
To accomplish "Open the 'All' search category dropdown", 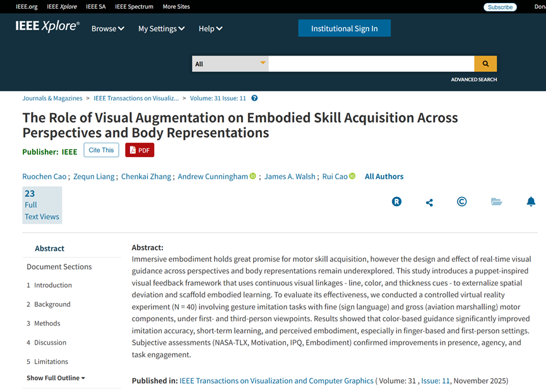I will (x=230, y=64).
